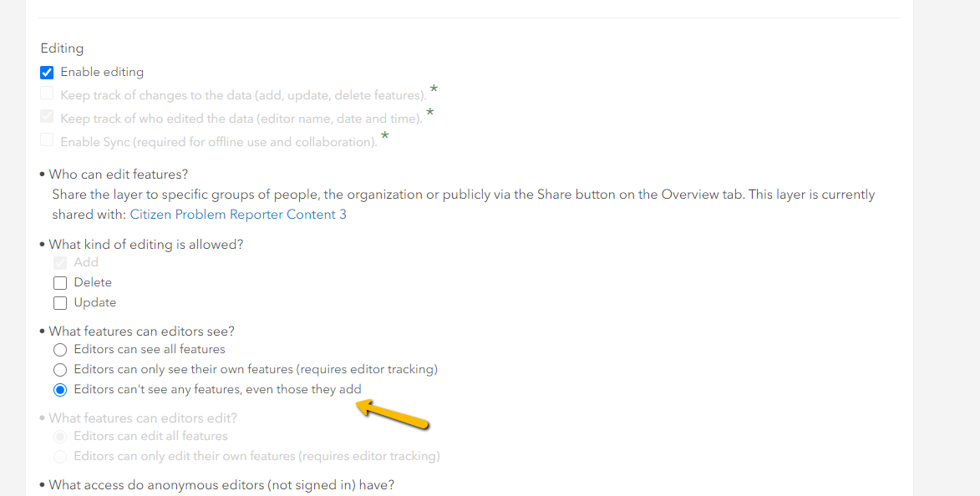Choose 'Editors can only see their own features'
Image resolution: width=980 pixels, height=496 pixels.
59,369
